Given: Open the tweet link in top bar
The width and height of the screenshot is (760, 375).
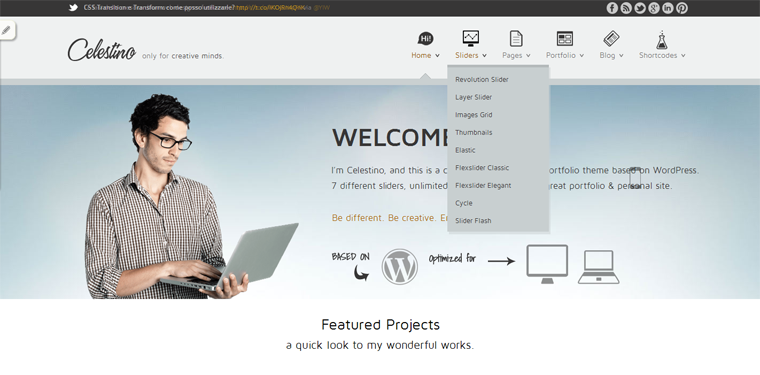Looking at the screenshot, I should (270, 8).
